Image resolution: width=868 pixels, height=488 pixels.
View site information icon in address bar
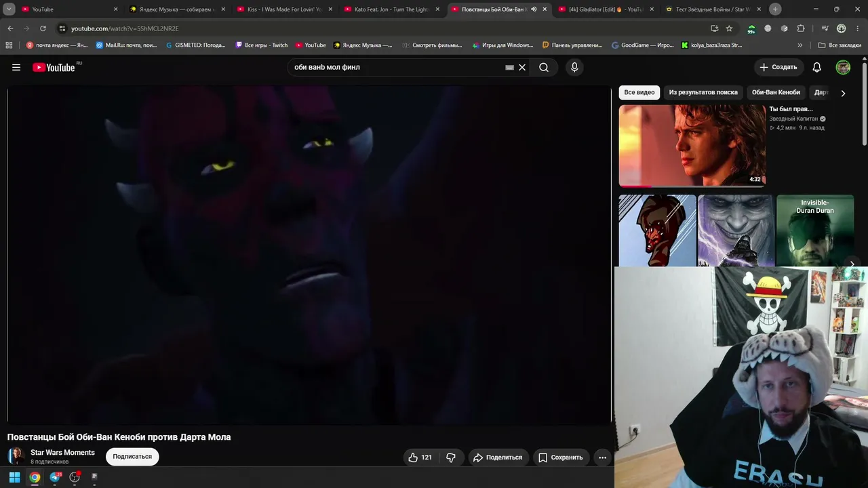click(x=62, y=28)
